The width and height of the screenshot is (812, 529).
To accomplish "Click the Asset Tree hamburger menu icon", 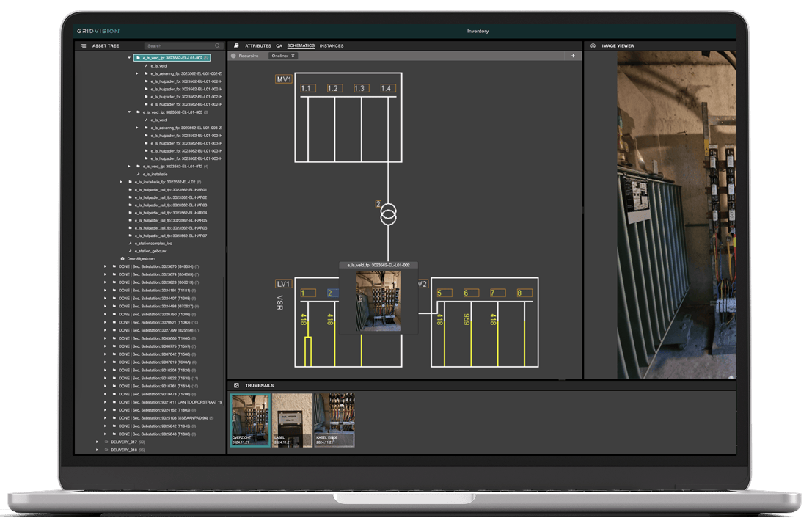I will 84,45.
